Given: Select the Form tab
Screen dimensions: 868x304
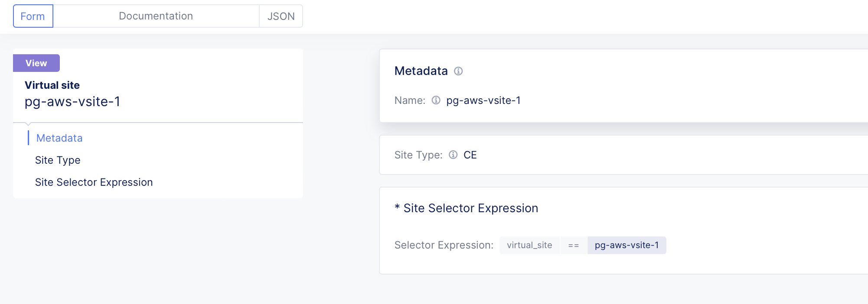Looking at the screenshot, I should [x=33, y=16].
